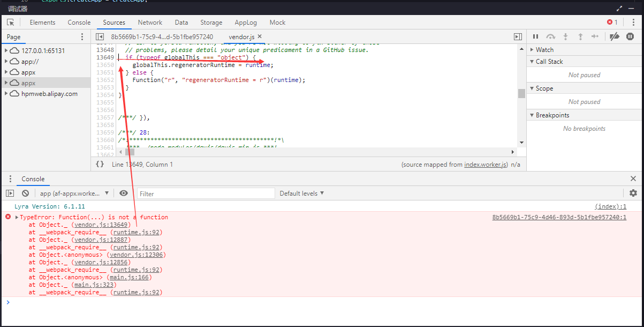Open the Elements tab

pyautogui.click(x=42, y=23)
